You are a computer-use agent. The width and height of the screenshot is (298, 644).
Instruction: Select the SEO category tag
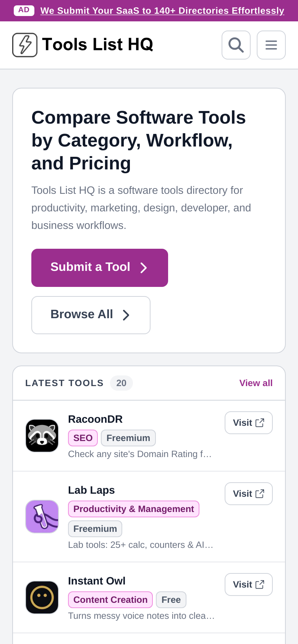coord(83,438)
